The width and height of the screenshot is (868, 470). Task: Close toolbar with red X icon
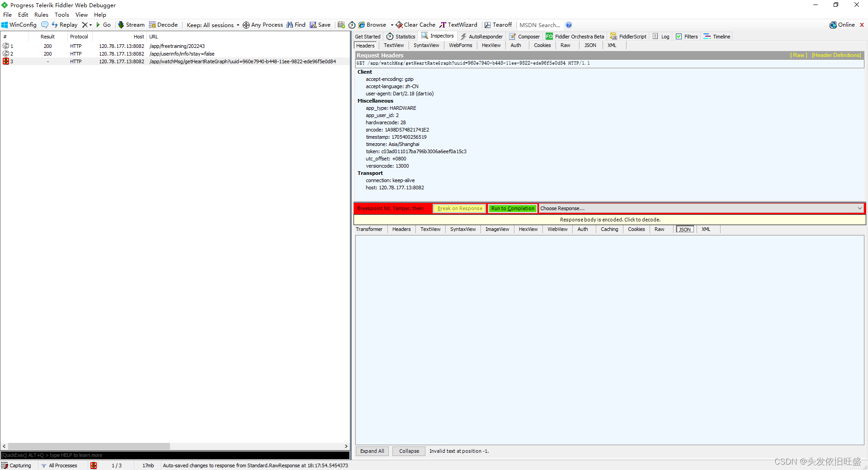(862, 25)
